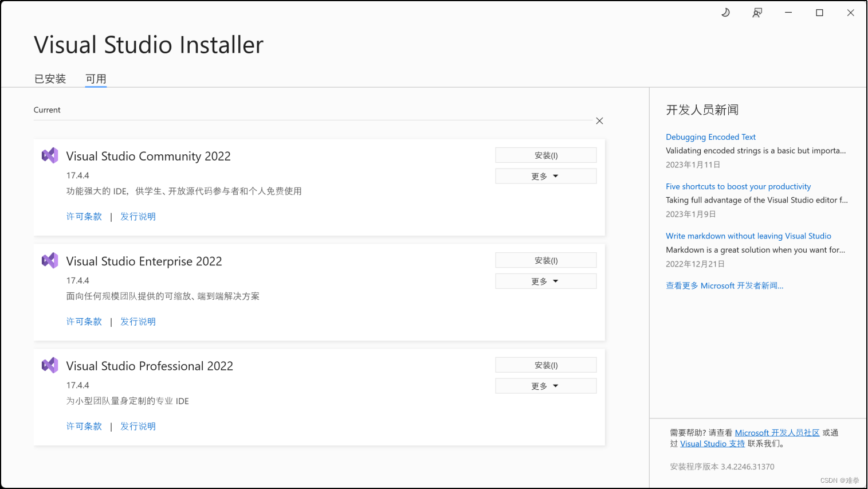Click the Visual Studio Installer title text

coord(148,45)
